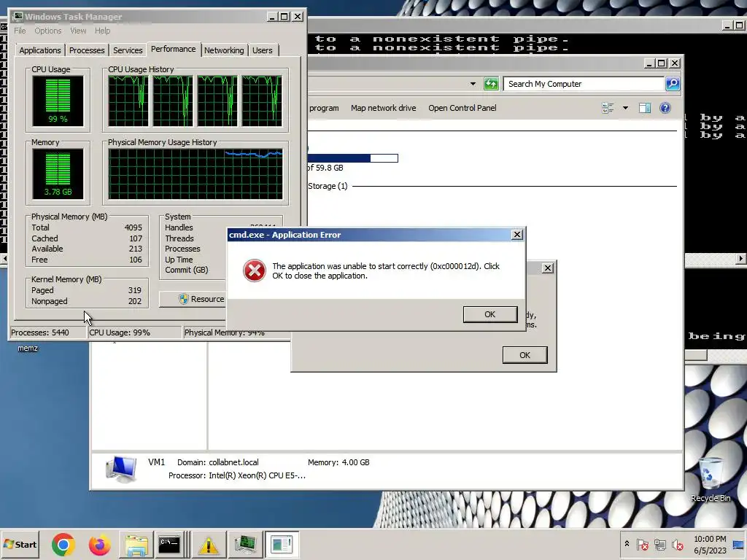Click the green refresh icon in Explorer address bar
Viewport: 747px width, 560px height.
tap(491, 84)
